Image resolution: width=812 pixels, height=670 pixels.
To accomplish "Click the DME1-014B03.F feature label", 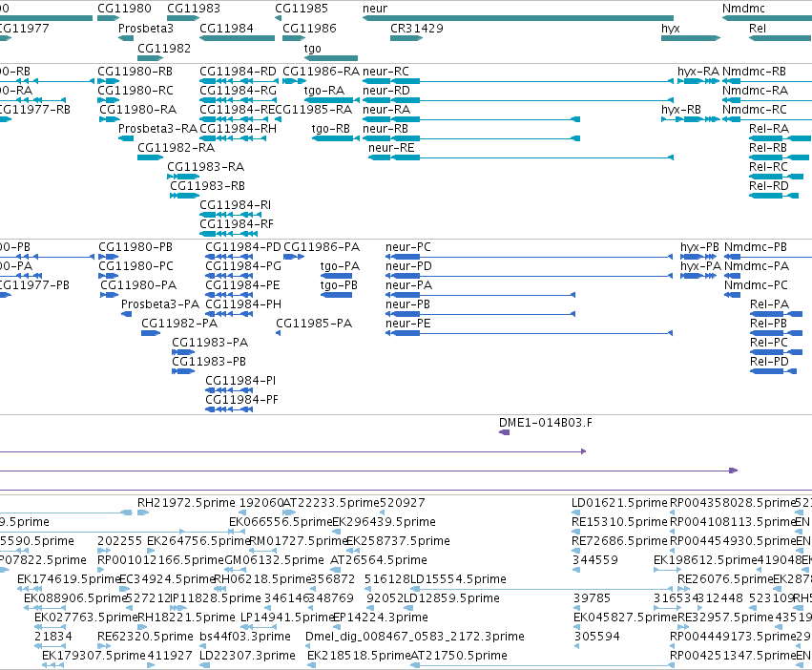I will pos(546,423).
